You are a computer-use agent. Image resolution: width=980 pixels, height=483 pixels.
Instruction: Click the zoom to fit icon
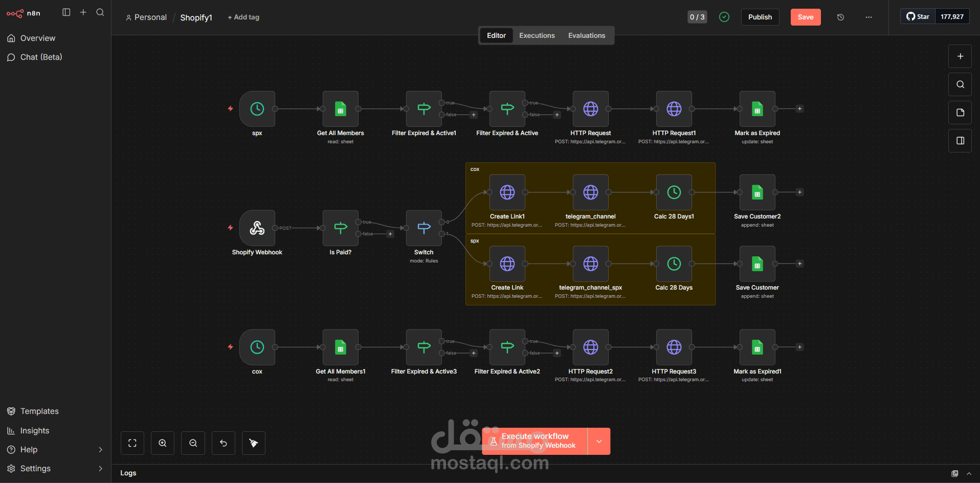(x=132, y=443)
